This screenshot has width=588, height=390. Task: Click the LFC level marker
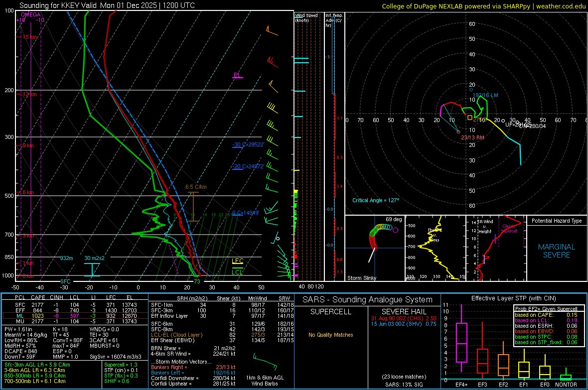[x=238, y=261]
